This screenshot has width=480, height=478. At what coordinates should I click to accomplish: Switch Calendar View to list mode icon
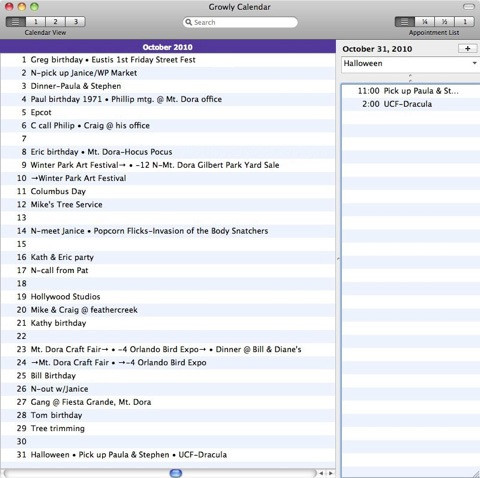pyautogui.click(x=16, y=22)
